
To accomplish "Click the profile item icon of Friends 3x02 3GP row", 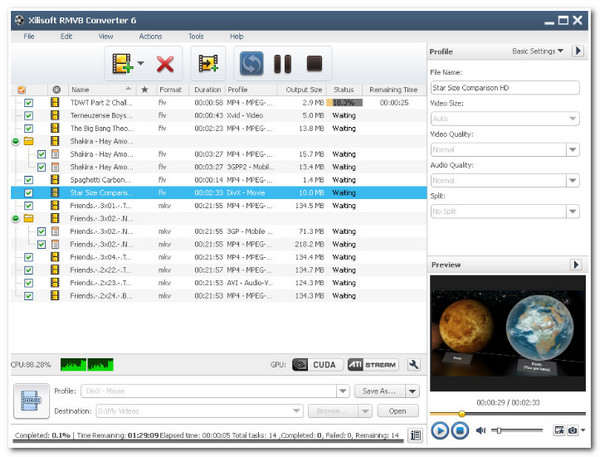I will (55, 231).
